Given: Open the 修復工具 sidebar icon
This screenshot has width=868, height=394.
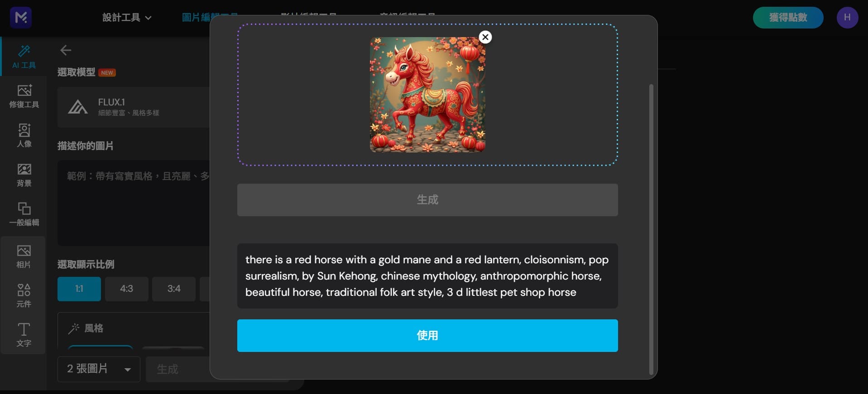Looking at the screenshot, I should point(24,96).
